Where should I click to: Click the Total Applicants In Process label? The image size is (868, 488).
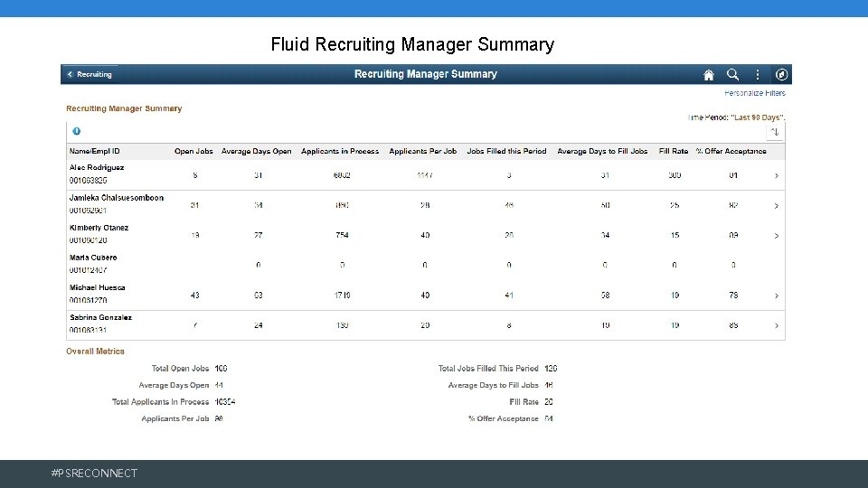click(x=161, y=401)
